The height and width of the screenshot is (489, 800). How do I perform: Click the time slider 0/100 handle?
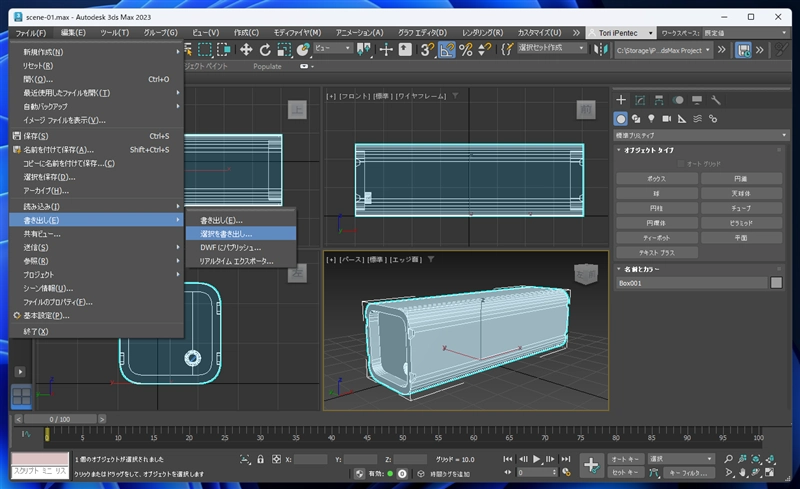pyautogui.click(x=60, y=419)
